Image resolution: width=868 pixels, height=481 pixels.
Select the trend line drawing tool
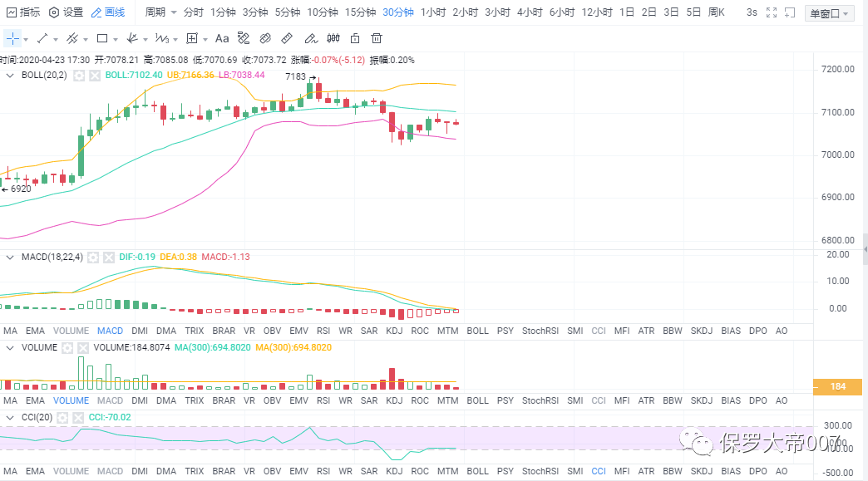pyautogui.click(x=42, y=38)
